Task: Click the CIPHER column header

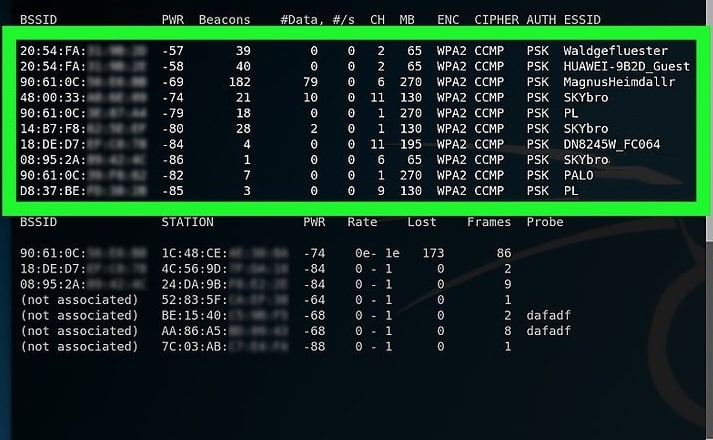Action: tap(497, 20)
